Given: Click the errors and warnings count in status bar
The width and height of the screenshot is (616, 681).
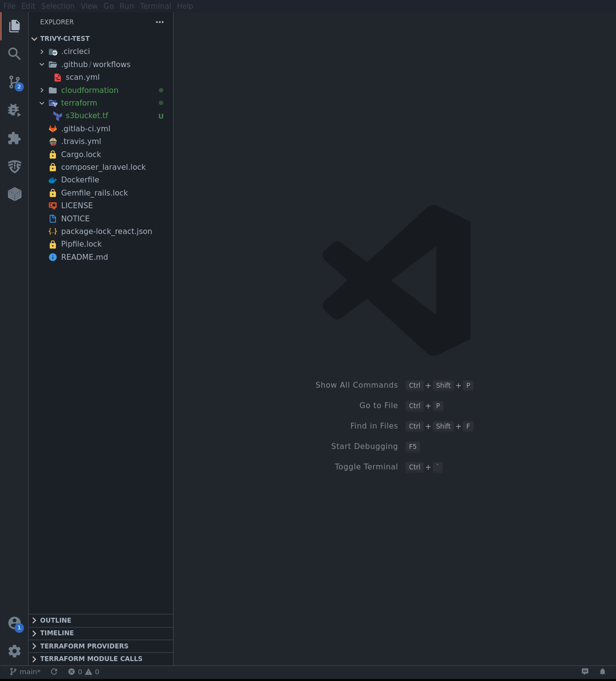Looking at the screenshot, I should [x=84, y=672].
